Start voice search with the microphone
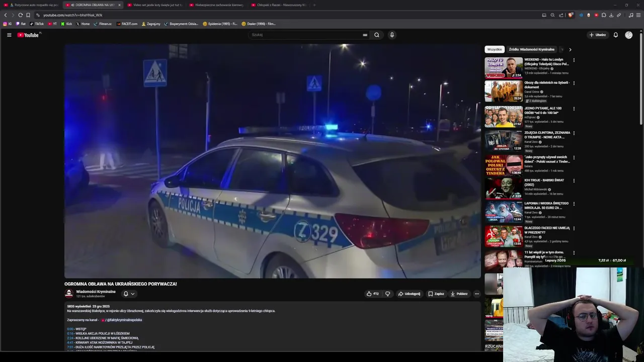 click(x=392, y=35)
